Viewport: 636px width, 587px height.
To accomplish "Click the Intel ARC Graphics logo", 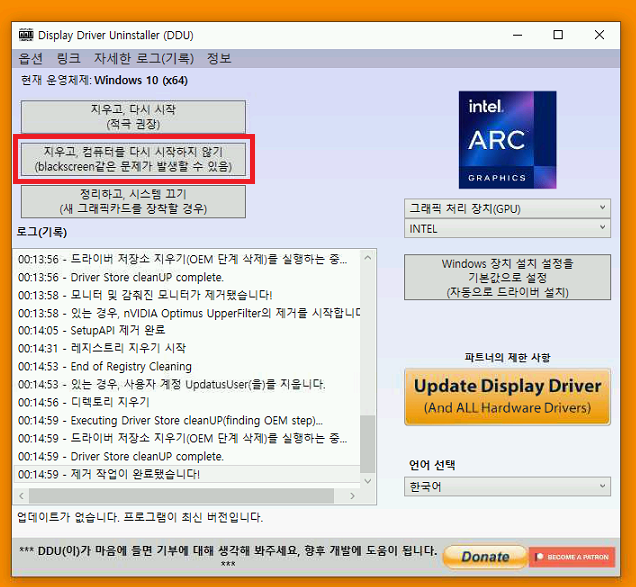I will (x=507, y=140).
